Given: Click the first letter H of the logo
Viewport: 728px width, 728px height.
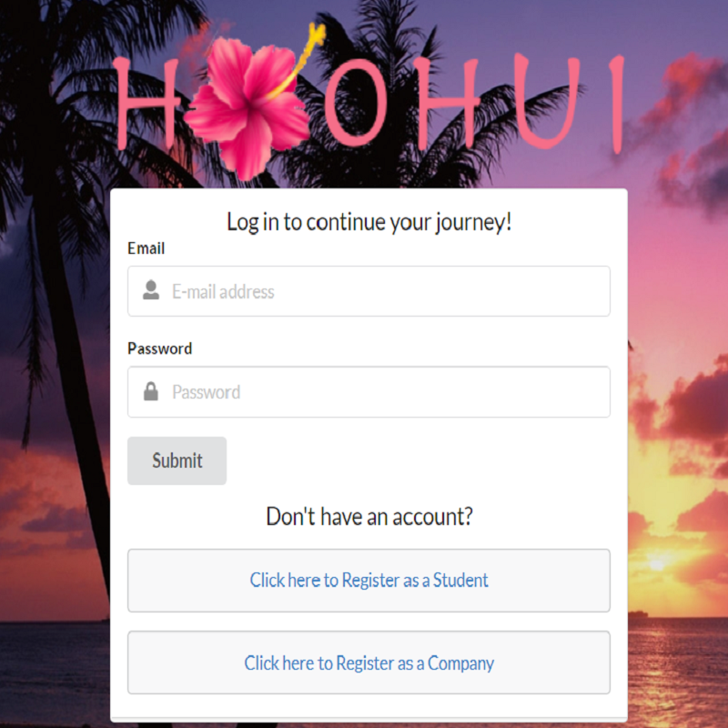Looking at the screenshot, I should (147, 103).
